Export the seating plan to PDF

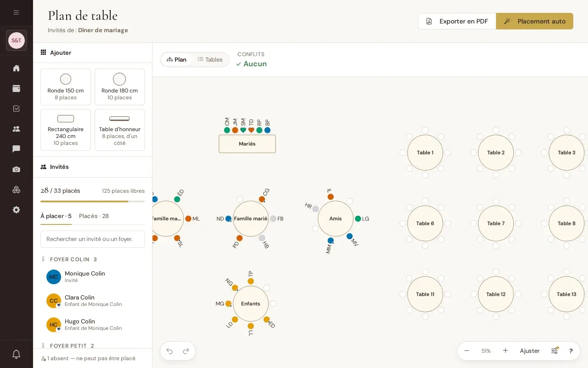point(457,21)
